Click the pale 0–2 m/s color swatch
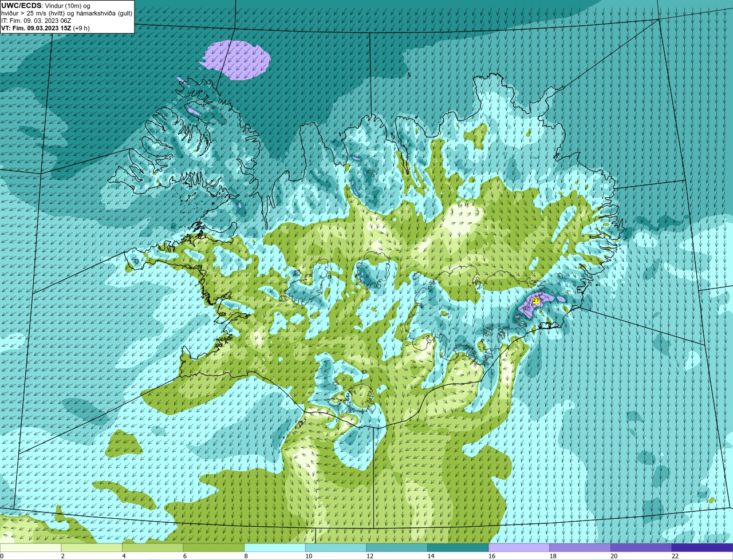Screen dimensions: 733x560 click(30, 547)
